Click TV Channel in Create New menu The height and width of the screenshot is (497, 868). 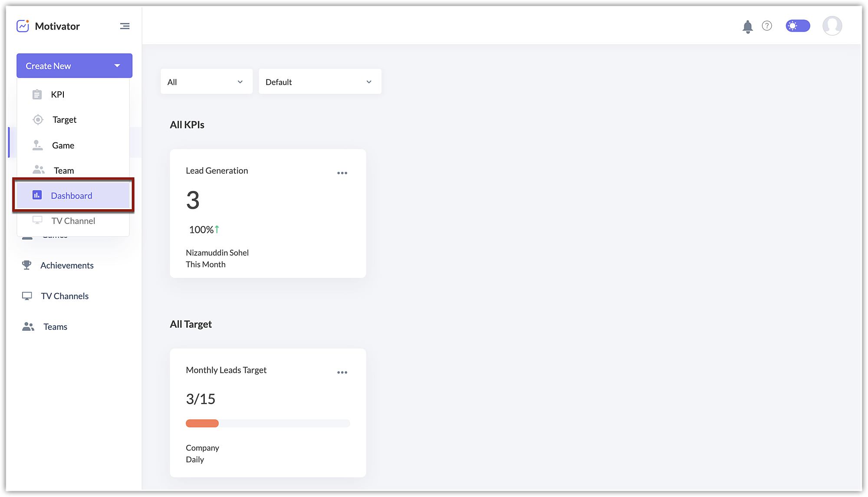pyautogui.click(x=73, y=221)
